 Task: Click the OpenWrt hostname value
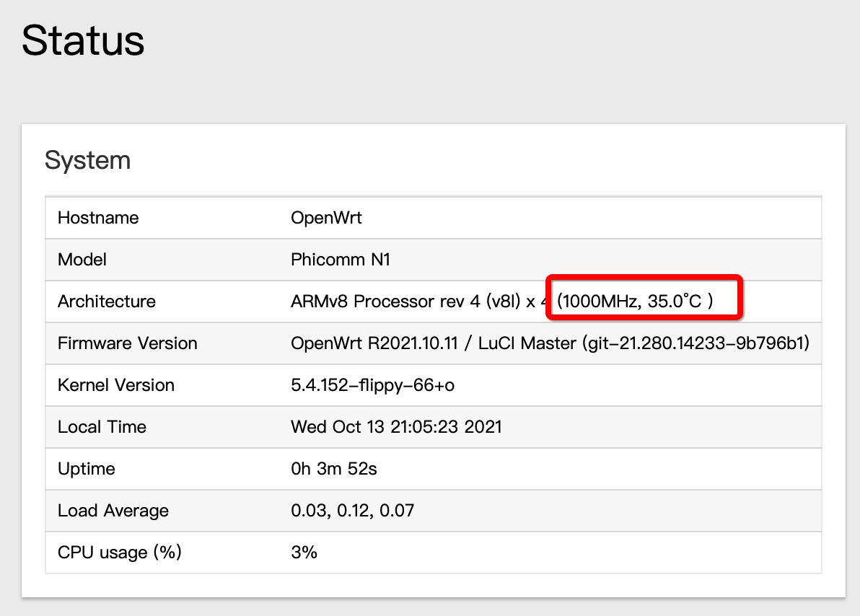point(325,218)
